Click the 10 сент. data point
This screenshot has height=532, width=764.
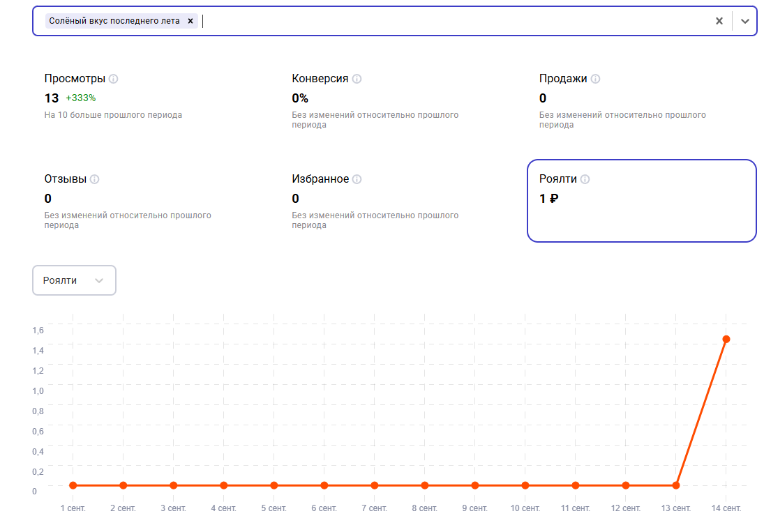(525, 485)
